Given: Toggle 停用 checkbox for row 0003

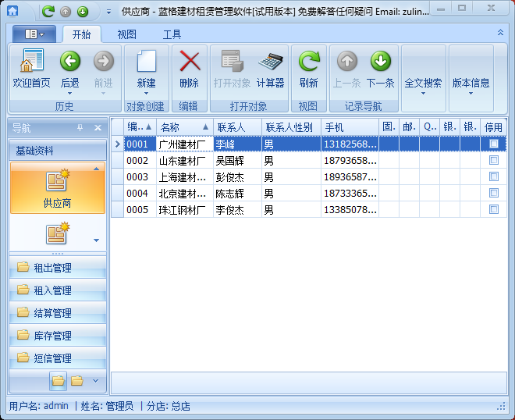Looking at the screenshot, I should pyautogui.click(x=494, y=176).
